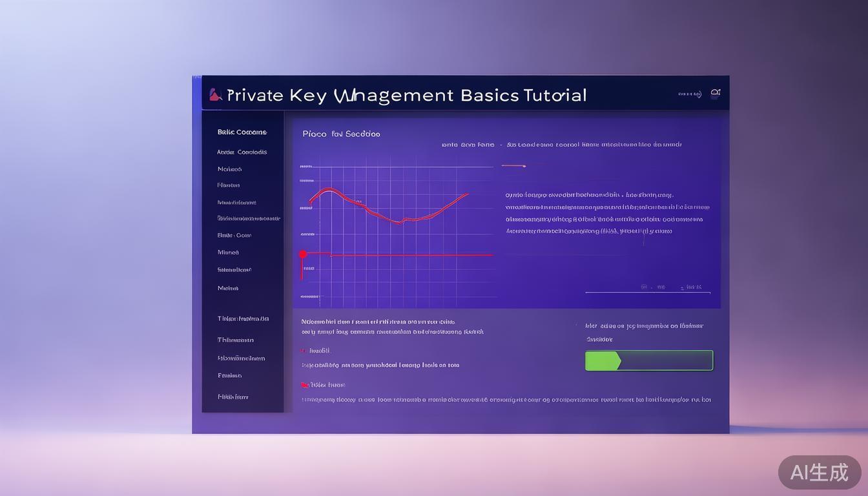Select the last sidebar item in the upper group

[228, 288]
